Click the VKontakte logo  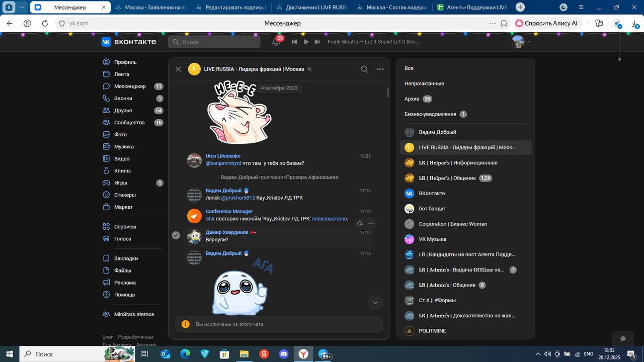pyautogui.click(x=129, y=42)
